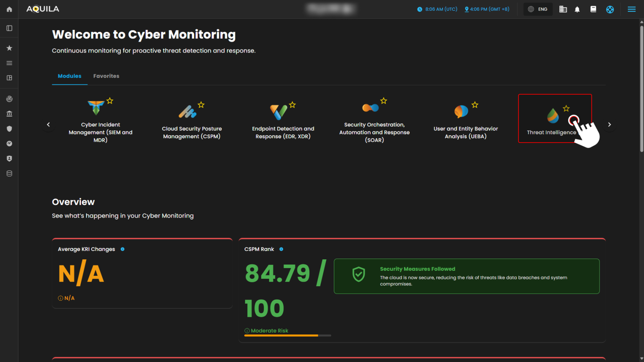This screenshot has width=644, height=362.
Task: Star the User and Entity Behavior Analysis module
Action: tap(475, 105)
